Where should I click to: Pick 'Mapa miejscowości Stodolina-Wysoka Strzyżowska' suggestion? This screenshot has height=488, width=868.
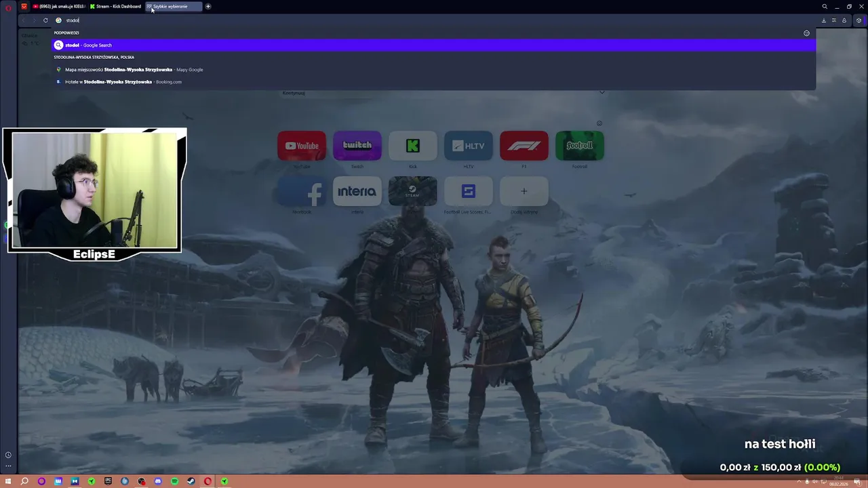pos(434,70)
